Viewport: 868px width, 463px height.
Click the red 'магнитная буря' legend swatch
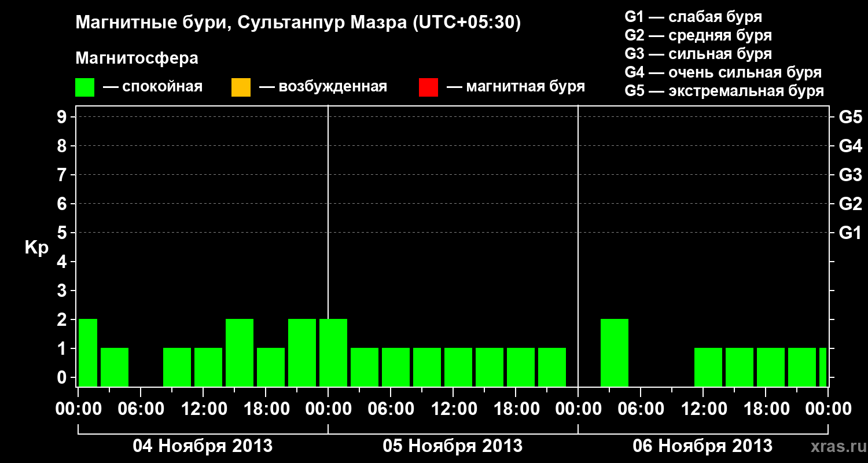(x=428, y=87)
